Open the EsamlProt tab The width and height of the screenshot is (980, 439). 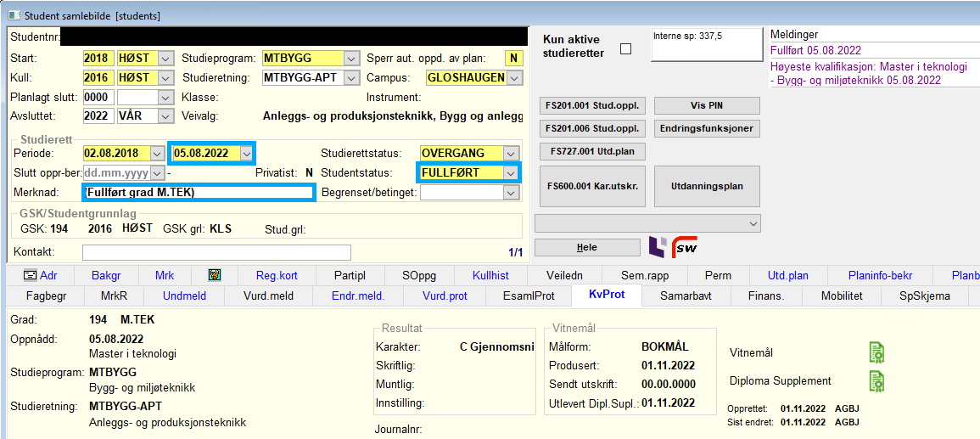528,296
